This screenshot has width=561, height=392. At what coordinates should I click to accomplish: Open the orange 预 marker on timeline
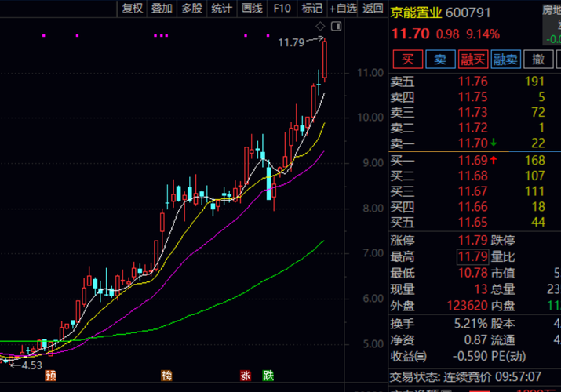[50, 376]
